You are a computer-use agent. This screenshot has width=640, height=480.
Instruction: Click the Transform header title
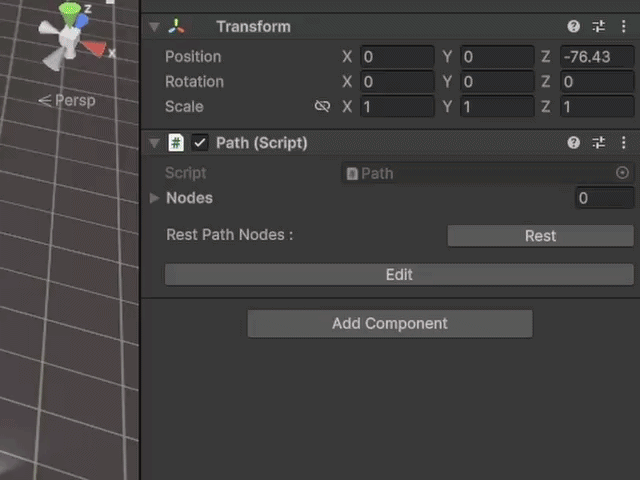(x=253, y=27)
